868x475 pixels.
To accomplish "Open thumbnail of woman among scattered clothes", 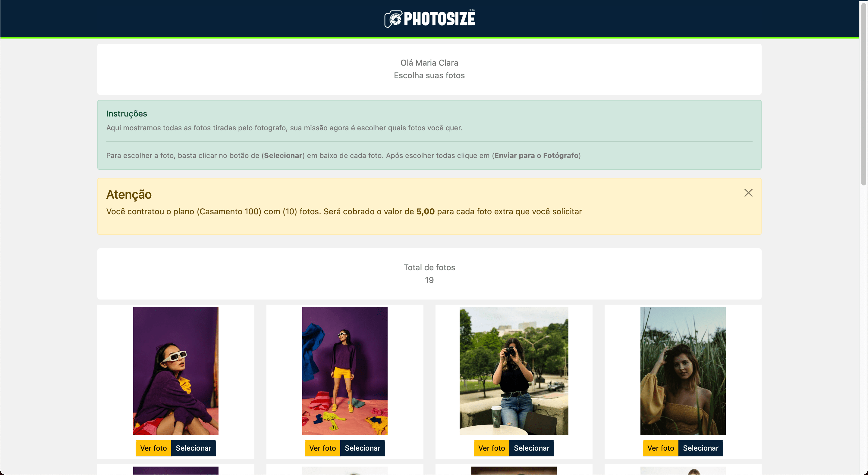I will 345,371.
